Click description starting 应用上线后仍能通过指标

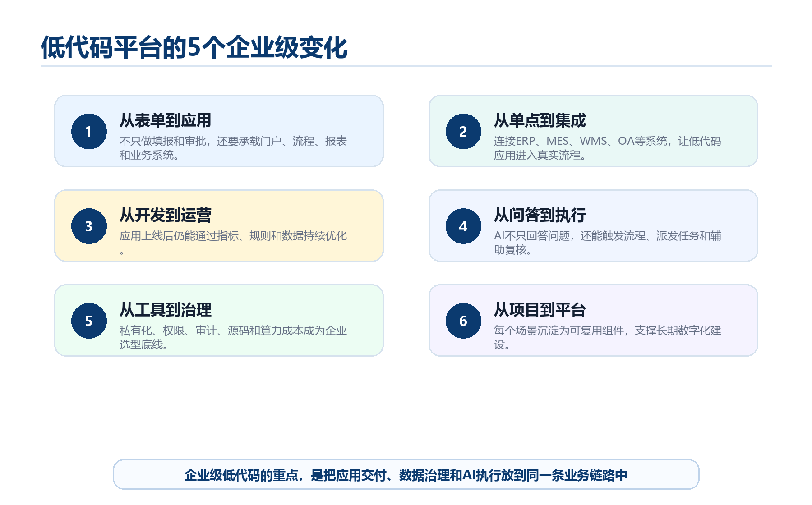(x=233, y=243)
